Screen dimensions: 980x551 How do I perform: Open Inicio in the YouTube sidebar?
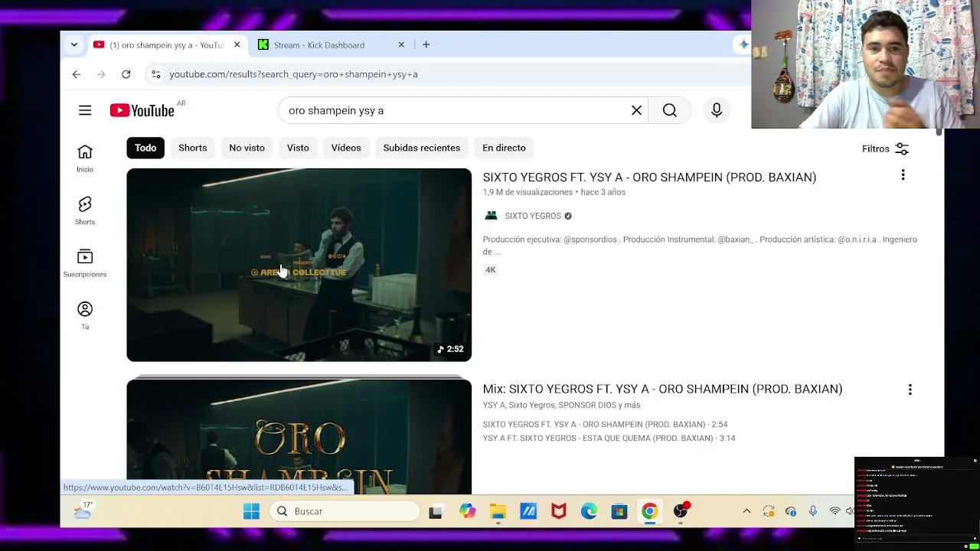click(85, 158)
